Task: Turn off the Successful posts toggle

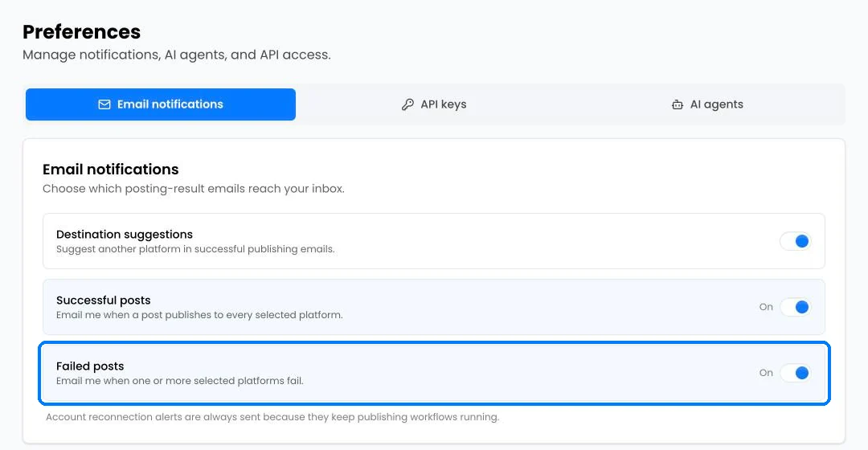Action: coord(796,307)
